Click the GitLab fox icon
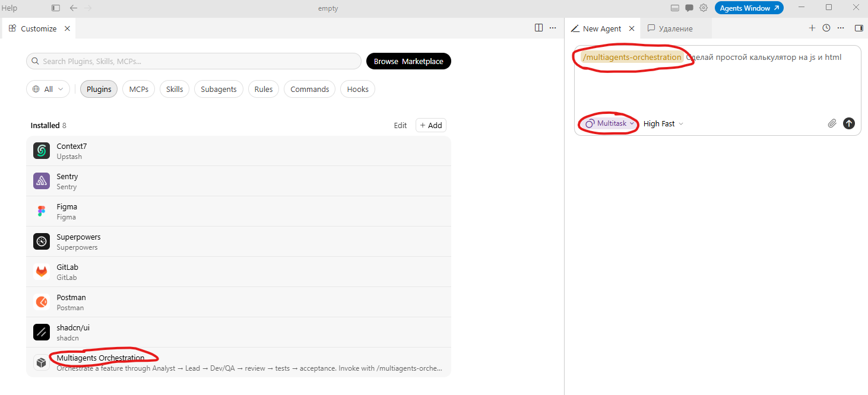Screen dimensions: 868x395 click(x=42, y=272)
